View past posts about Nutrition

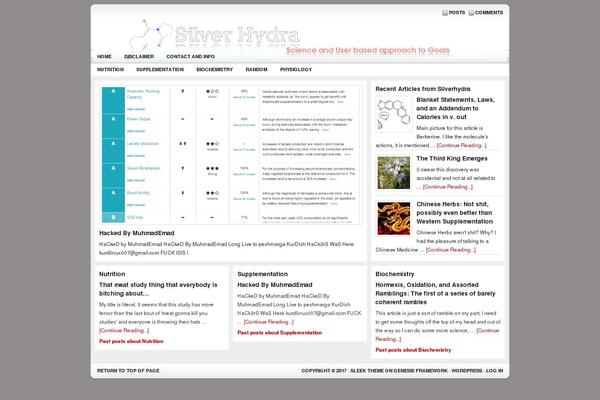click(131, 341)
